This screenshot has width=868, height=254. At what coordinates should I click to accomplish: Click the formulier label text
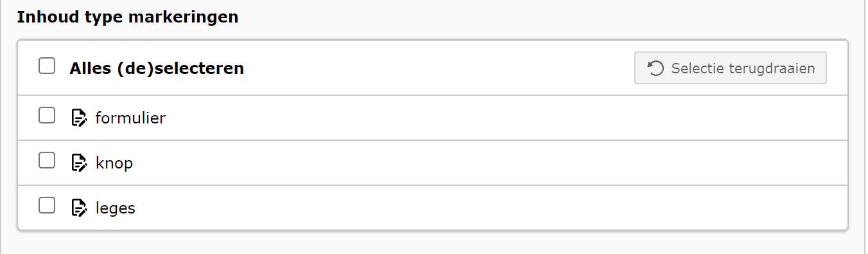[130, 118]
